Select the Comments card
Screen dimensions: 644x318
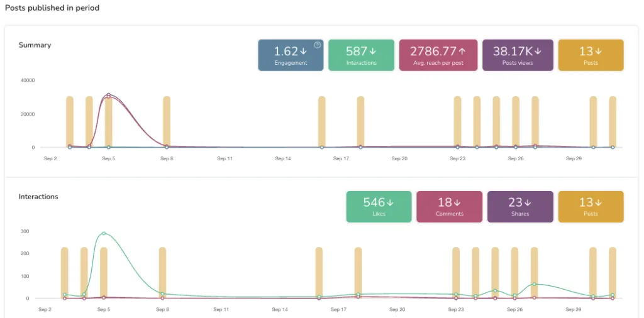click(x=449, y=207)
